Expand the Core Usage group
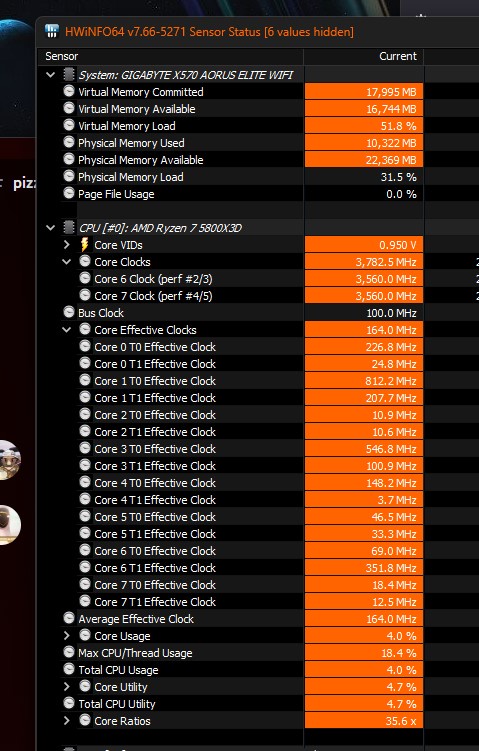The width and height of the screenshot is (479, 751). click(x=67, y=636)
